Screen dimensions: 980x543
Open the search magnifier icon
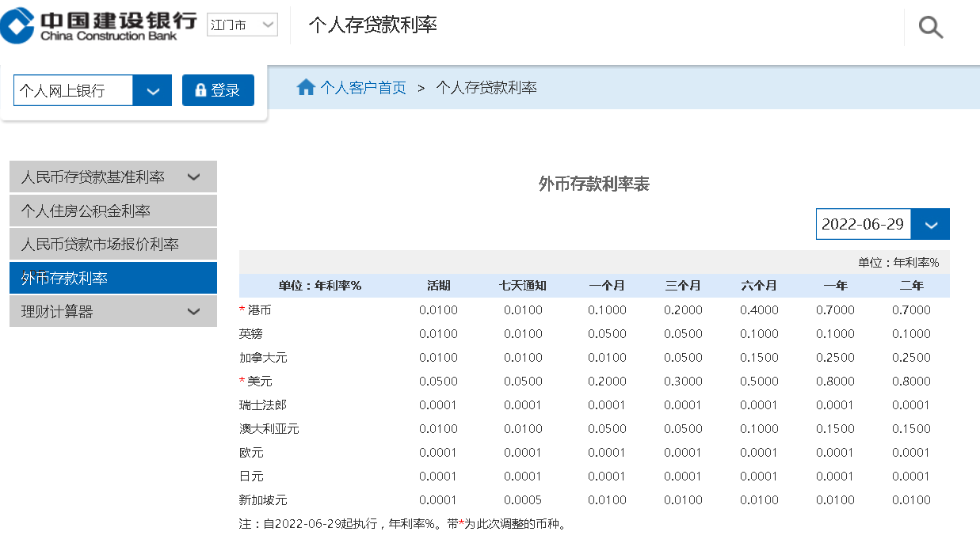(x=930, y=28)
